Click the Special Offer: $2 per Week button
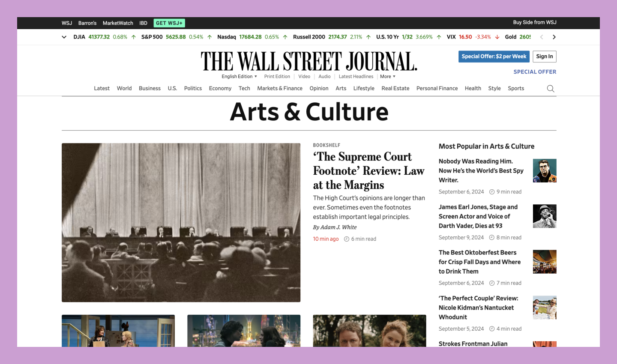Viewport: 617px width, 364px height. tap(494, 56)
